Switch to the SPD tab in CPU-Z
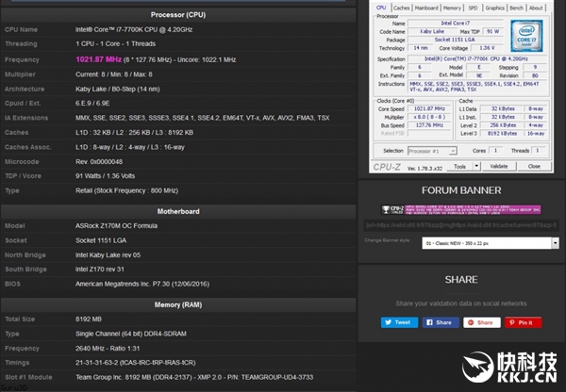This screenshot has height=392, width=566. pos(473,8)
